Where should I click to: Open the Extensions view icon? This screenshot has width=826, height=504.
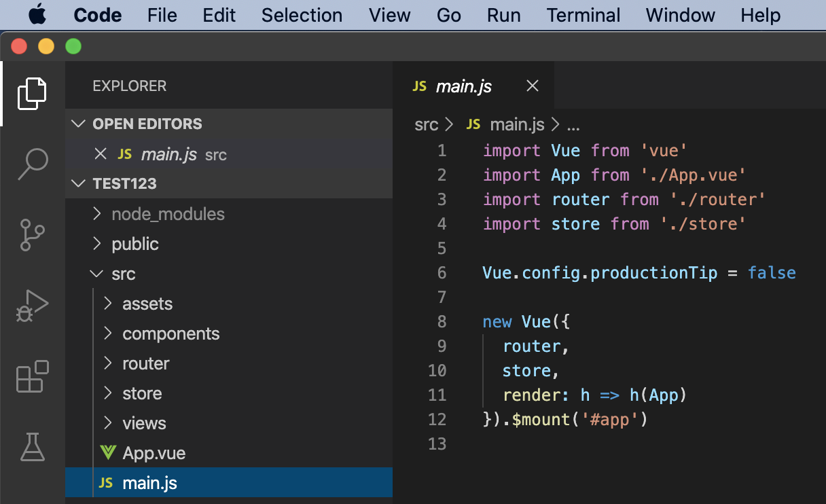(x=32, y=376)
